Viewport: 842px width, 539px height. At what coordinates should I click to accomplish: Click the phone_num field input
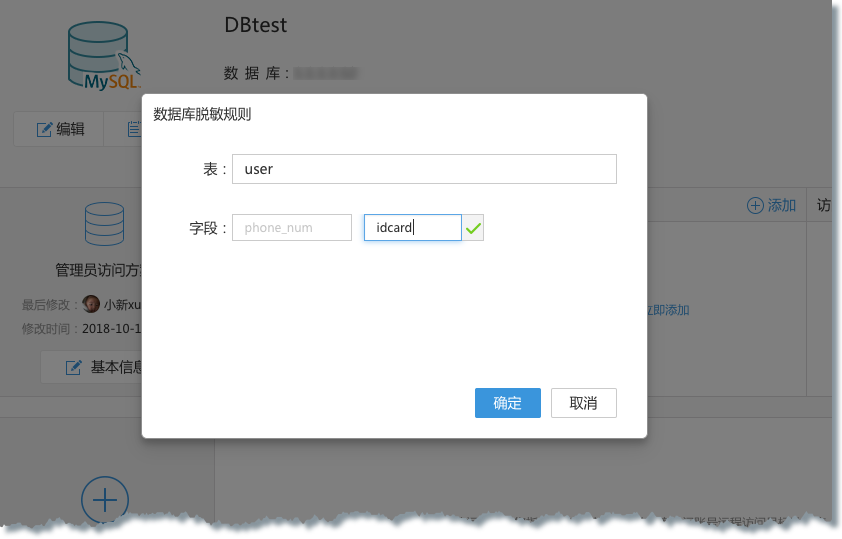pos(292,228)
